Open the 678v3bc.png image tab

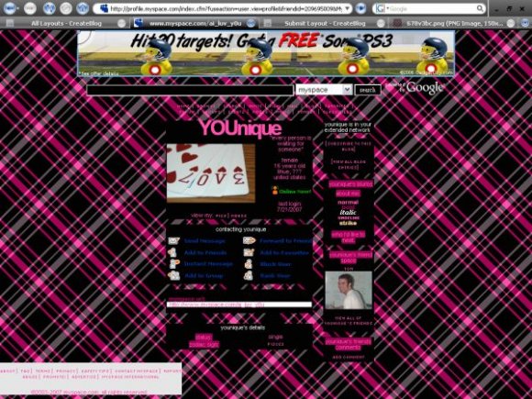click(454, 24)
